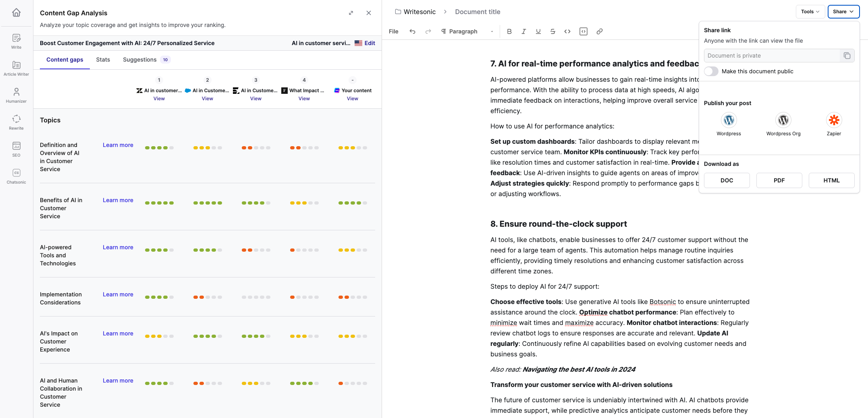
Task: Insert a code block
Action: pos(583,31)
